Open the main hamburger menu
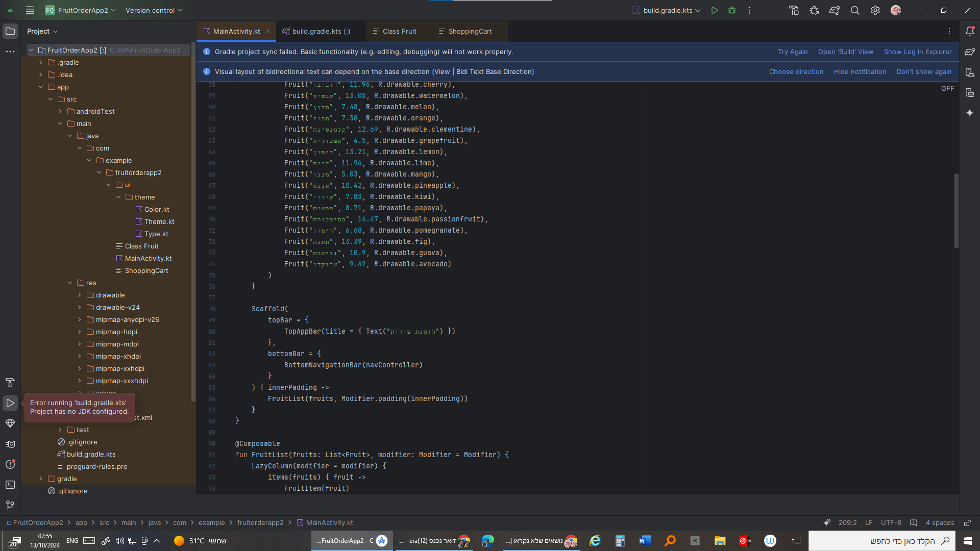Image resolution: width=980 pixels, height=551 pixels. [30, 10]
